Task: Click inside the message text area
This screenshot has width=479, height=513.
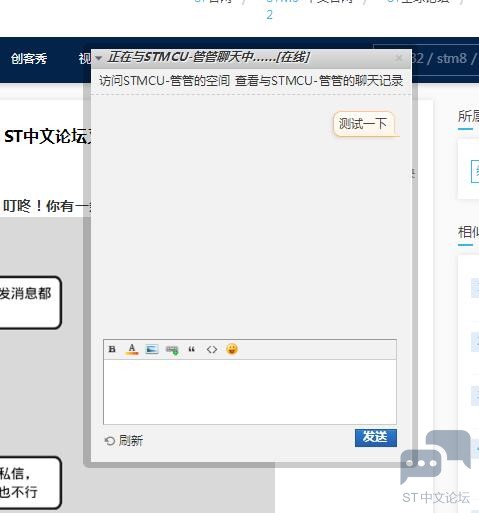Action: (250, 392)
